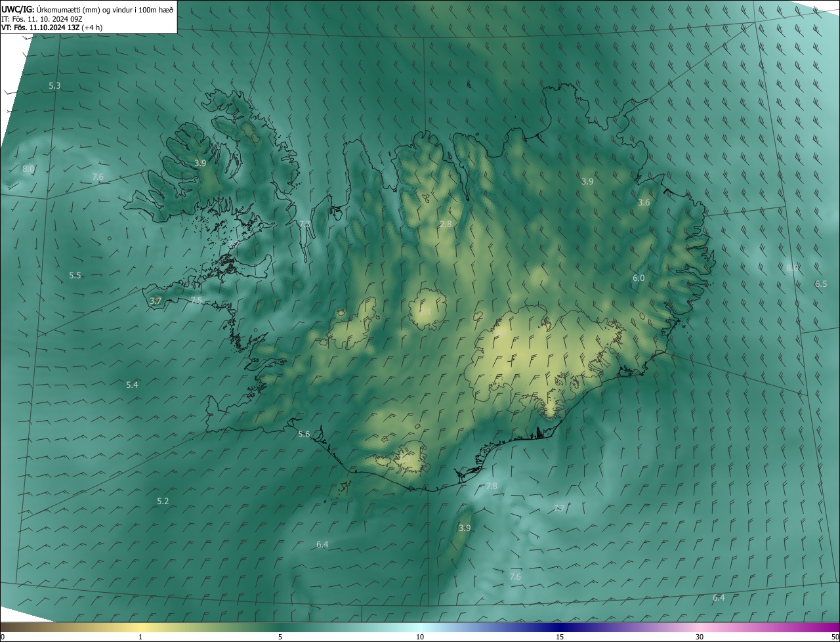840x642 pixels.
Task: Select the 5.2 value label
Action: pyautogui.click(x=163, y=502)
